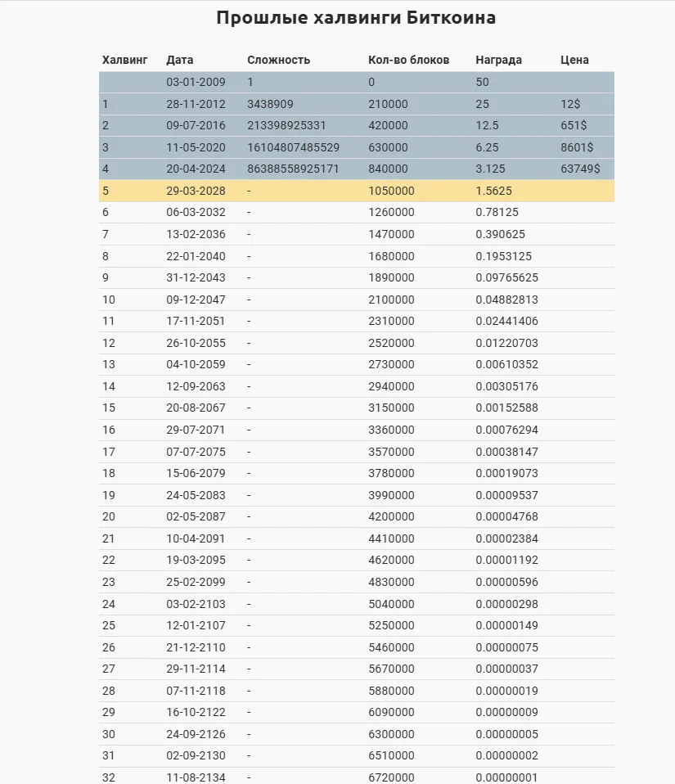The width and height of the screenshot is (675, 784).
Task: Select block count 4200000
Action: [x=391, y=516]
